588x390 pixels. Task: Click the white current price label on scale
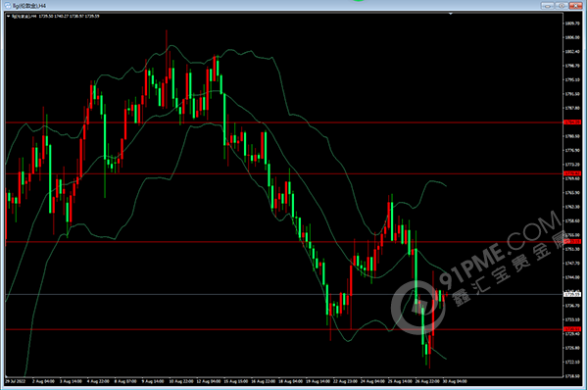(x=572, y=294)
